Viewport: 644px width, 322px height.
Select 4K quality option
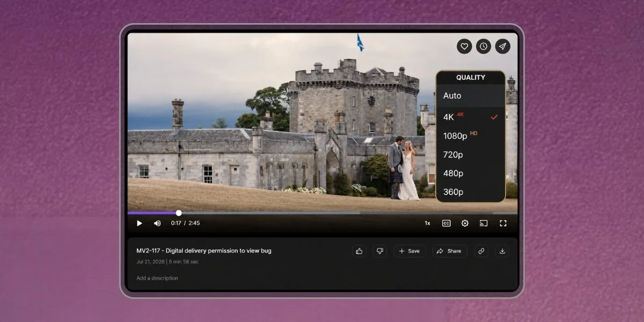(x=471, y=117)
